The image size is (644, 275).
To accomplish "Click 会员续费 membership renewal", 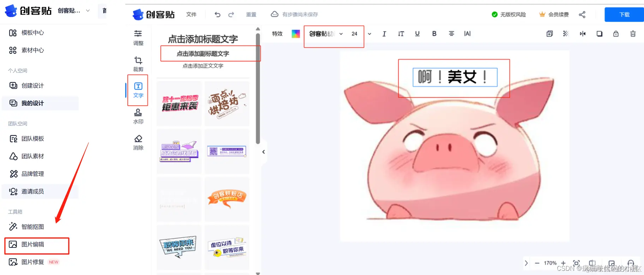I will (x=554, y=14).
